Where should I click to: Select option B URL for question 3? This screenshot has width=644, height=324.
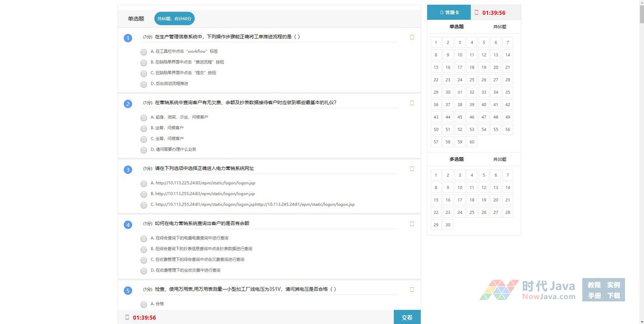[x=144, y=194]
